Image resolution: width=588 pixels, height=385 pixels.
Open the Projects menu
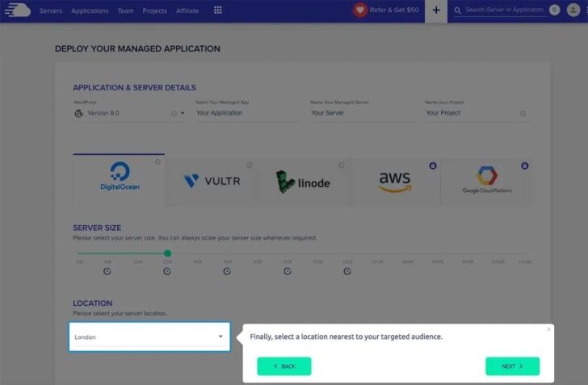154,10
